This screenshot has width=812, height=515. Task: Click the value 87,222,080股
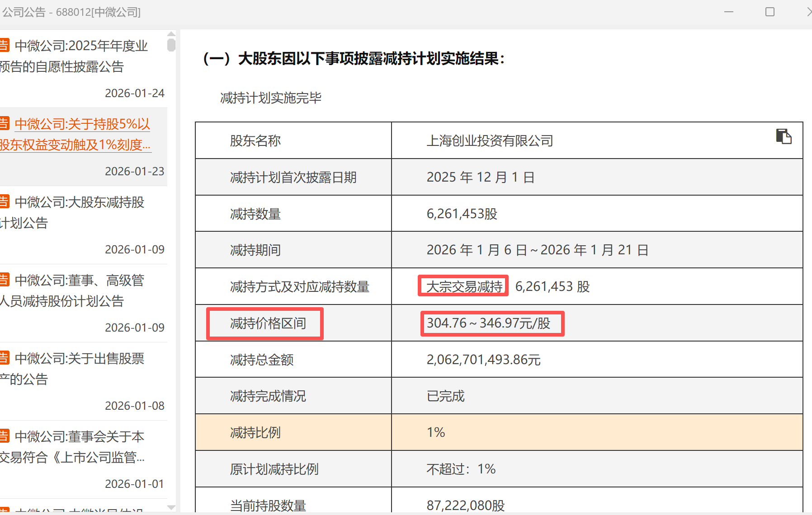[466, 506]
